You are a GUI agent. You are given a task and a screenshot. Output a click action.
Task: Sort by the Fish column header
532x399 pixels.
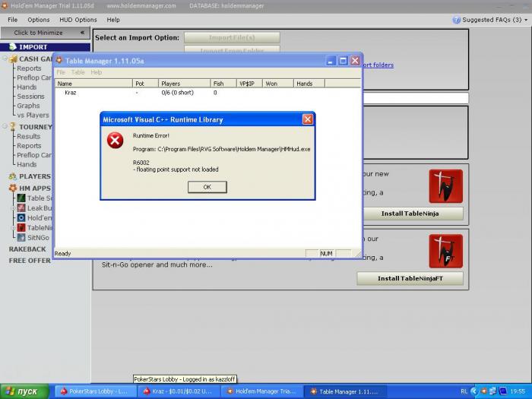(223, 84)
